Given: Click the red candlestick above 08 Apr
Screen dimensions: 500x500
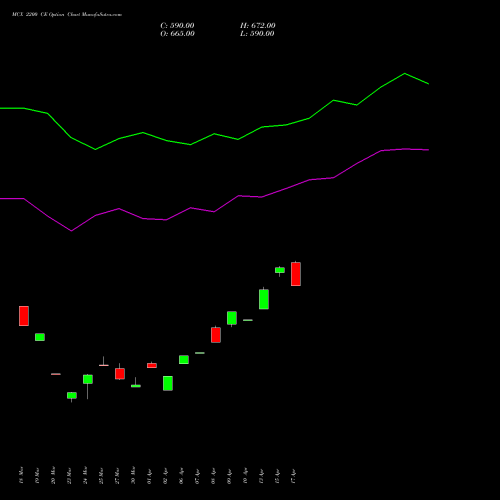Looking at the screenshot, I should click(x=216, y=335).
